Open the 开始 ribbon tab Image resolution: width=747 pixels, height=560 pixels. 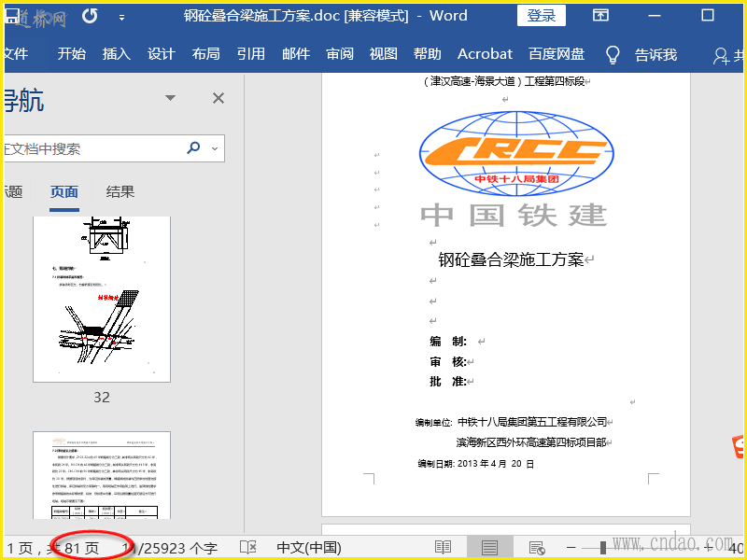tap(72, 54)
